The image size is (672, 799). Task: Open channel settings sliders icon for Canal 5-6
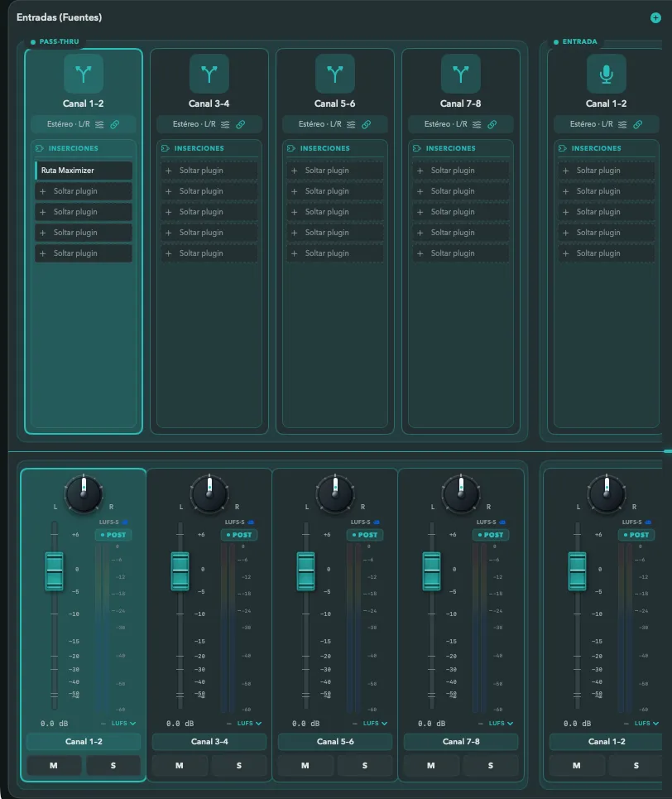click(x=351, y=124)
